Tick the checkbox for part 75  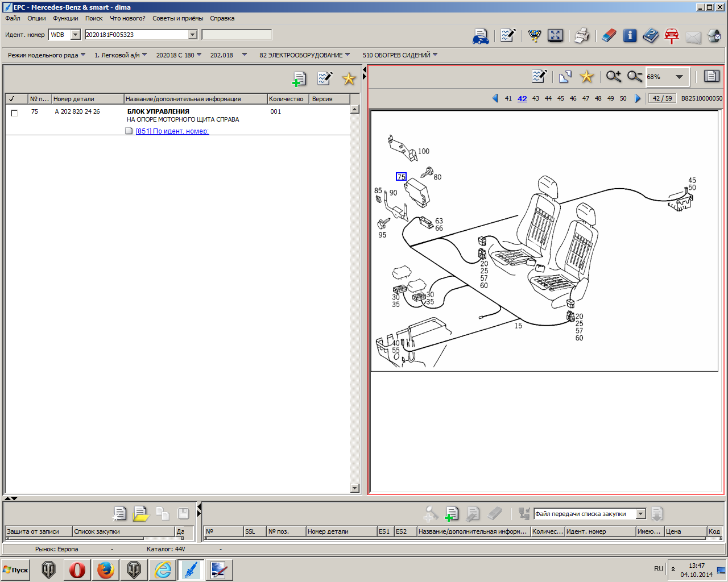[x=14, y=113]
